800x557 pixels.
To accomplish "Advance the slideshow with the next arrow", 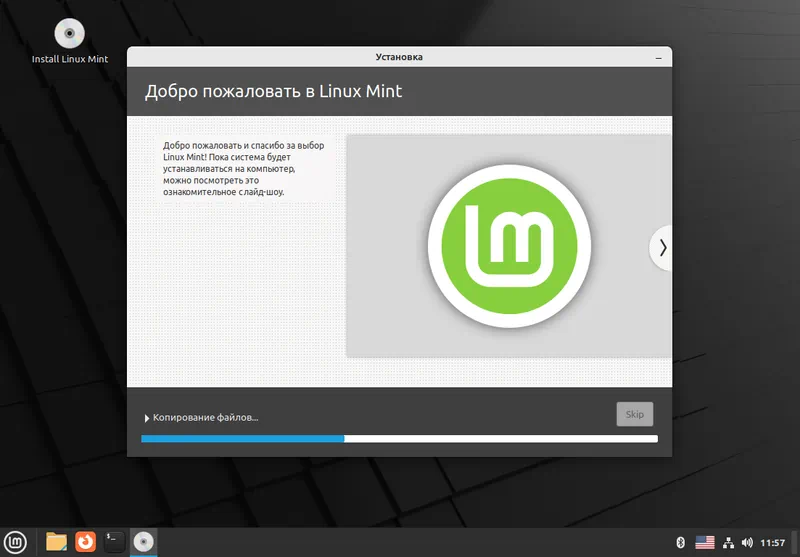I will 662,248.
